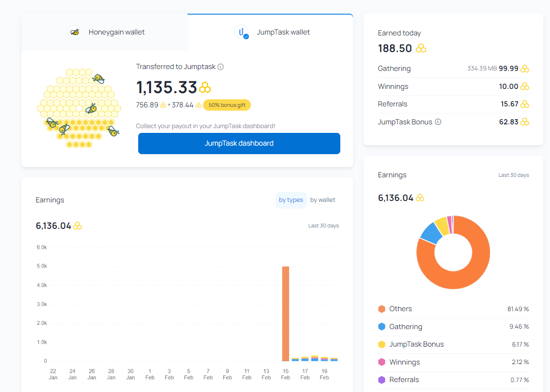Click the honeycomb with bees illustration

pyautogui.click(x=78, y=108)
